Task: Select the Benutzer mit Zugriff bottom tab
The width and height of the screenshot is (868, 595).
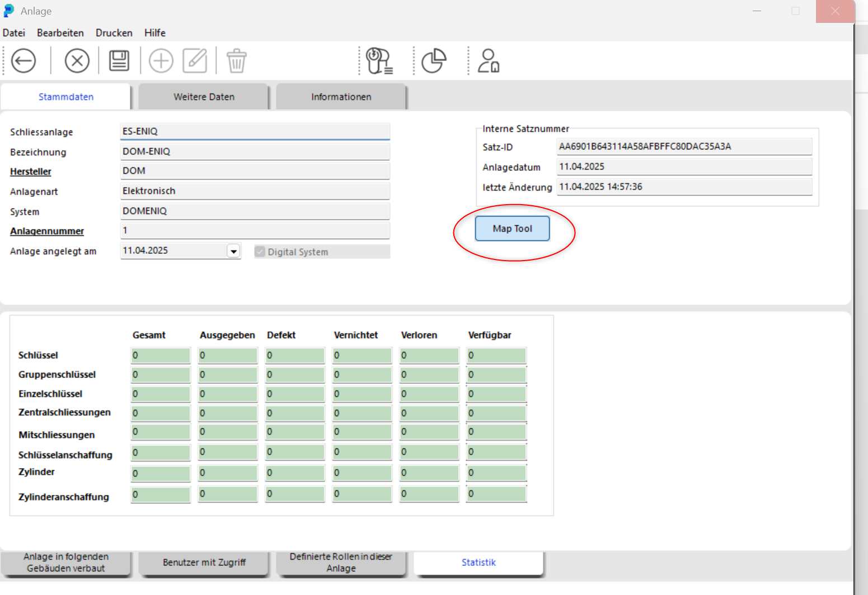Action: coord(204,563)
